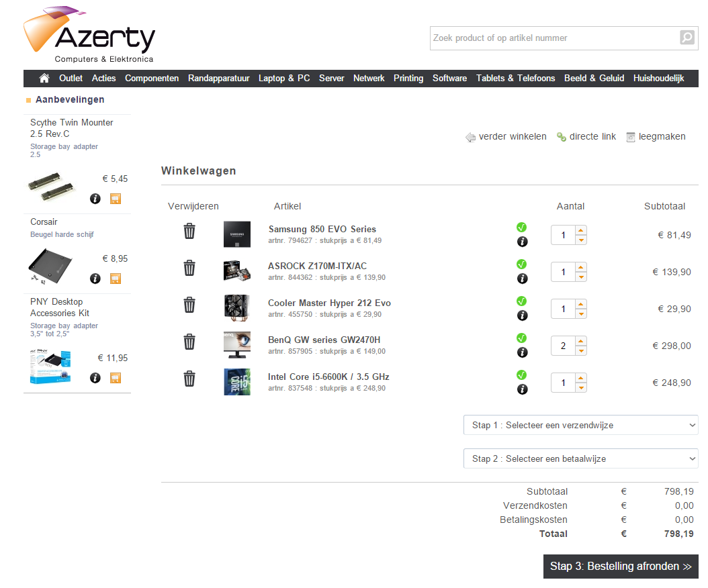708x588 pixels.
Task: Open the Software menu
Action: coord(450,78)
